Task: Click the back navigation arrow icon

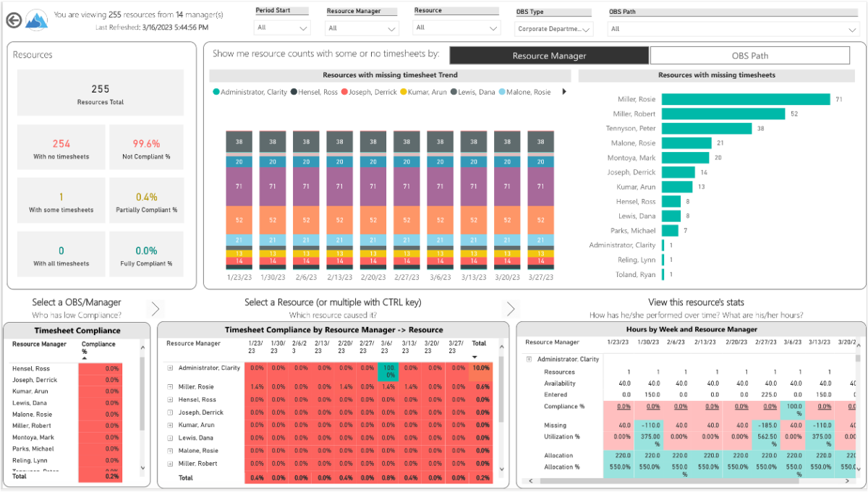Action: pyautogui.click(x=13, y=20)
